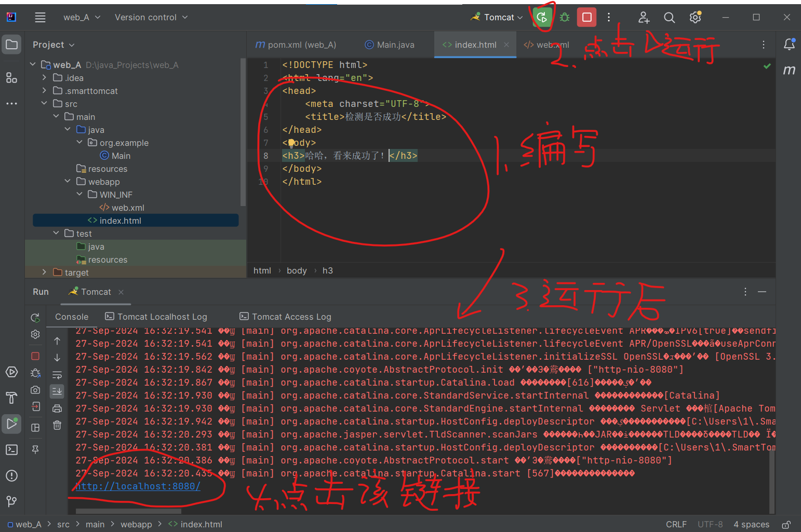
Task: Open http://localhost:8080/ link
Action: 138,486
